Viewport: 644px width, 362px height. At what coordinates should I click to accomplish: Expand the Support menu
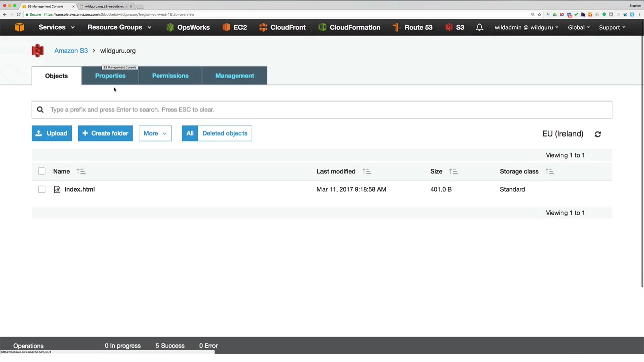612,27
